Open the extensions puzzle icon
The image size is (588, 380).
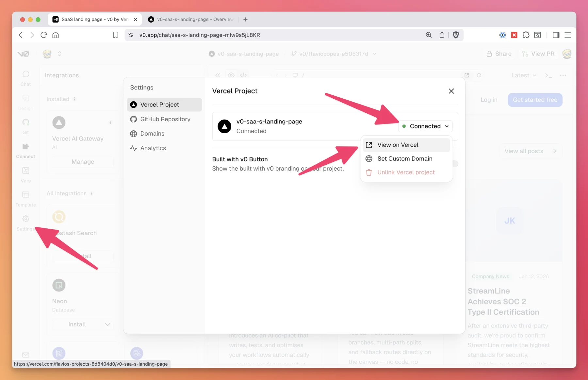[x=526, y=35]
